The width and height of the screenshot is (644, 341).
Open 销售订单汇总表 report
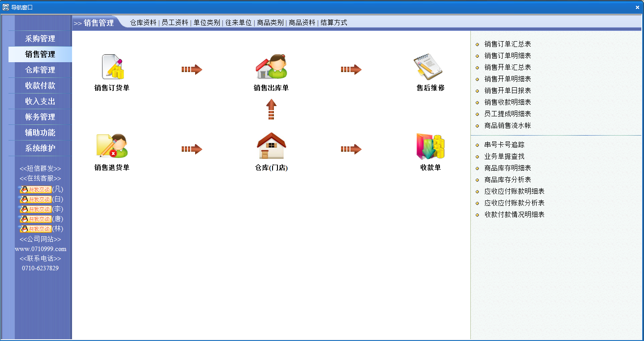(x=508, y=44)
